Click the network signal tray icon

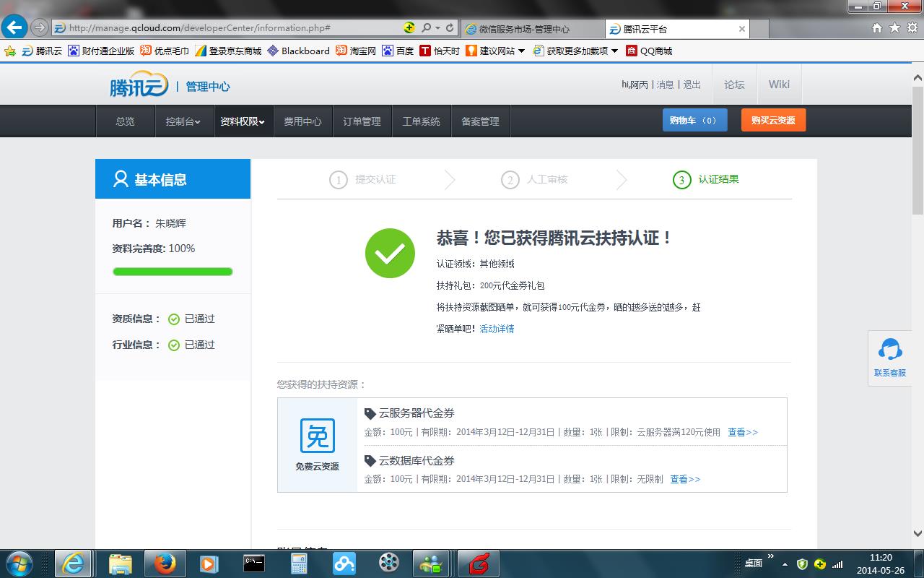tap(837, 564)
